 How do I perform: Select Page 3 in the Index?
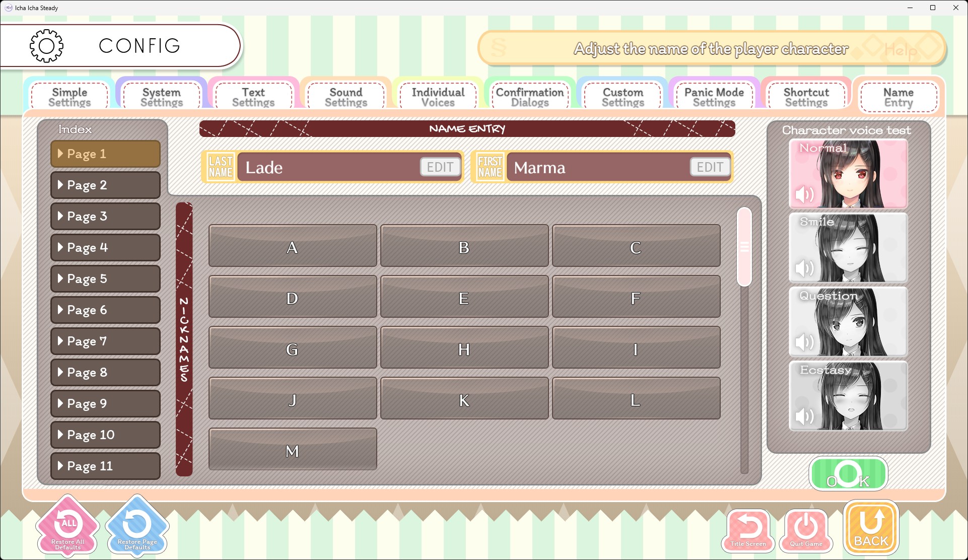click(105, 217)
